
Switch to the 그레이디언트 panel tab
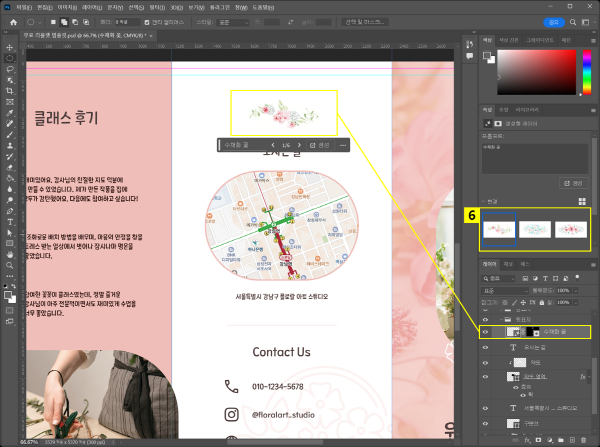[x=540, y=39]
